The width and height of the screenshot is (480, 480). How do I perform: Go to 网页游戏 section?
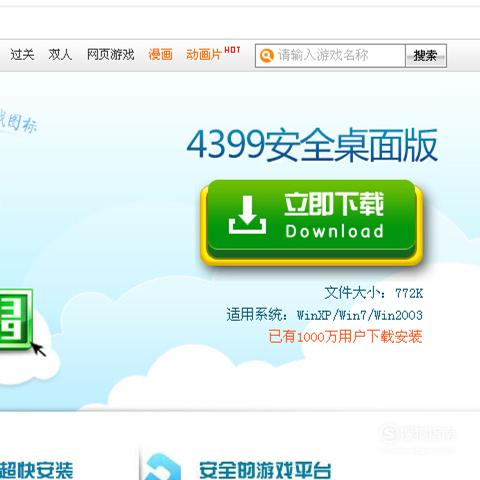pyautogui.click(x=111, y=55)
